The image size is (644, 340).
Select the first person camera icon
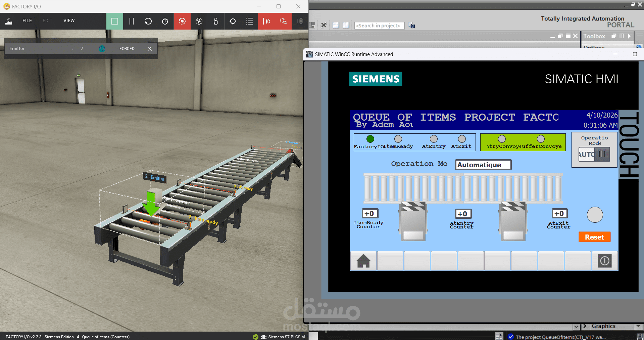216,21
